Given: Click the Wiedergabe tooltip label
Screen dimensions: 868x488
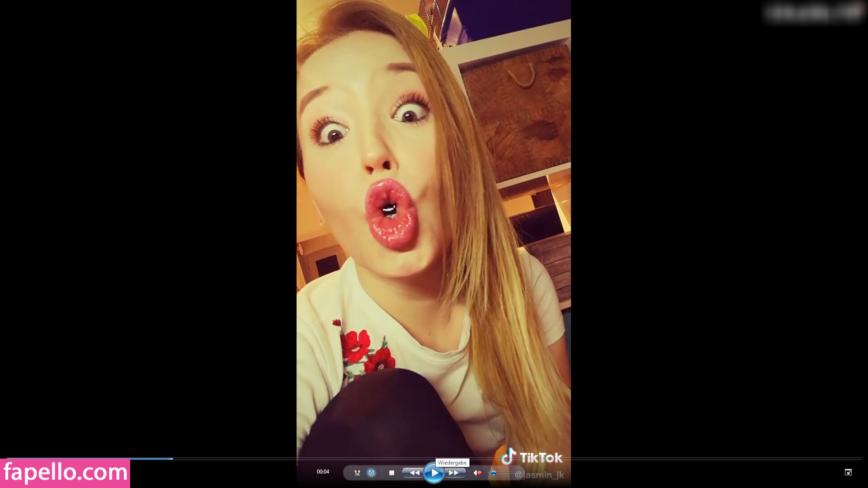Looking at the screenshot, I should tap(452, 463).
